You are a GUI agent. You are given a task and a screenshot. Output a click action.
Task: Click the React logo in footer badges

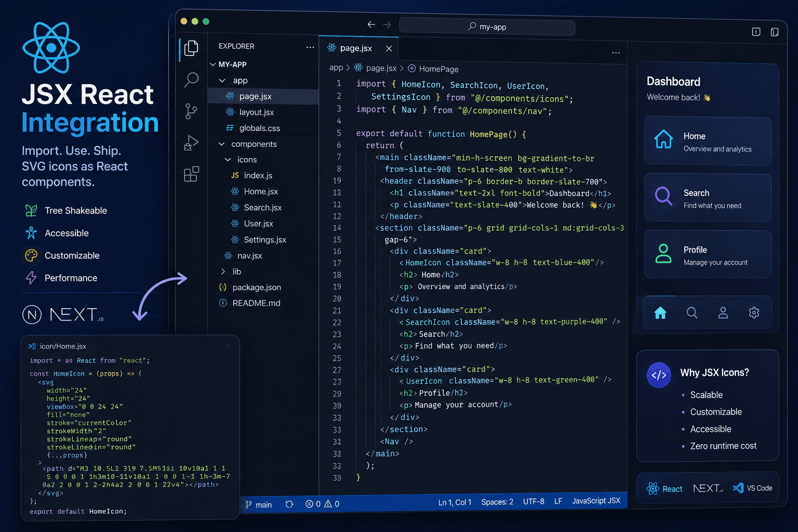[653, 488]
